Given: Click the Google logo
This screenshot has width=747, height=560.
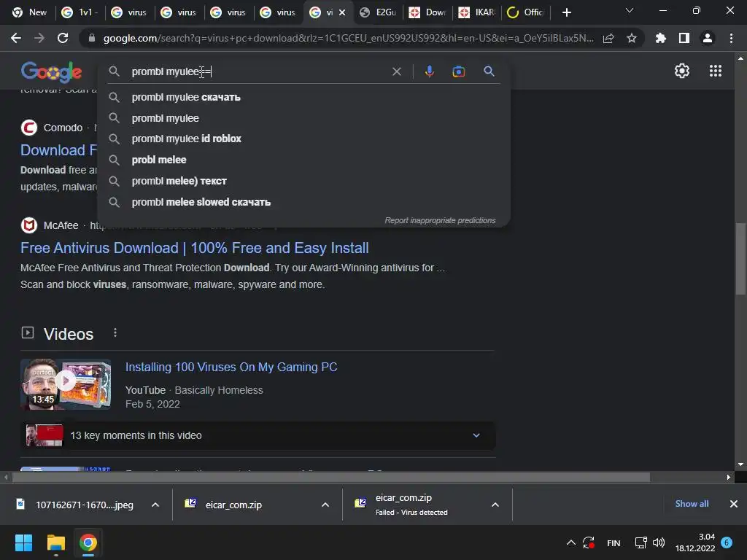Looking at the screenshot, I should pos(52,72).
